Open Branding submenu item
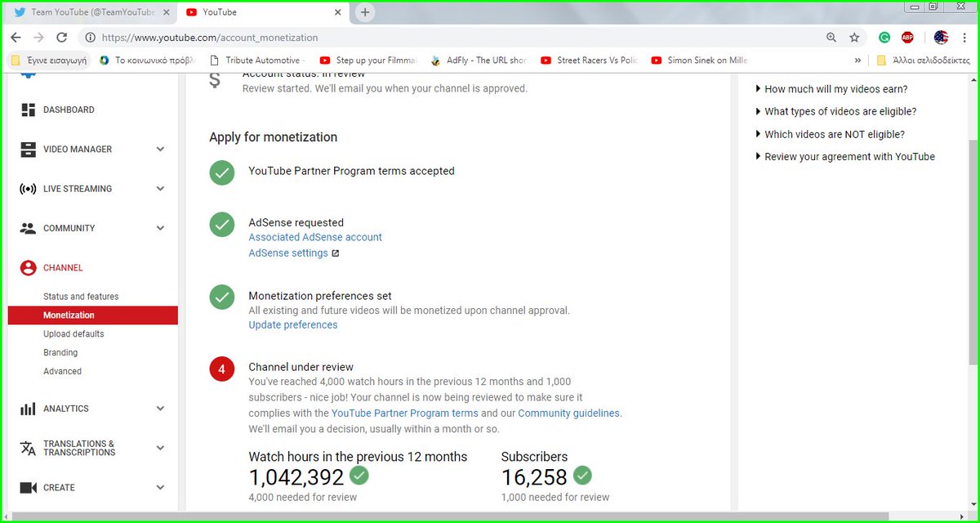 click(60, 353)
